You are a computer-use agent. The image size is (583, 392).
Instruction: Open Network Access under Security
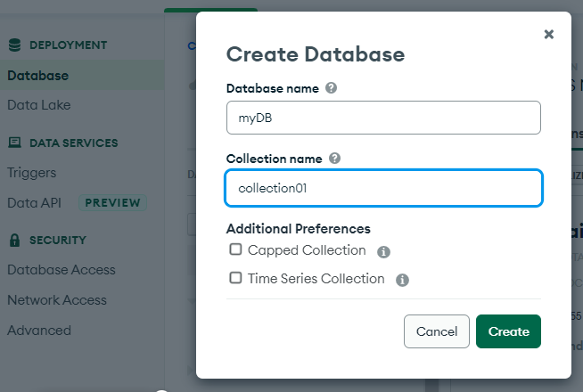tap(58, 300)
